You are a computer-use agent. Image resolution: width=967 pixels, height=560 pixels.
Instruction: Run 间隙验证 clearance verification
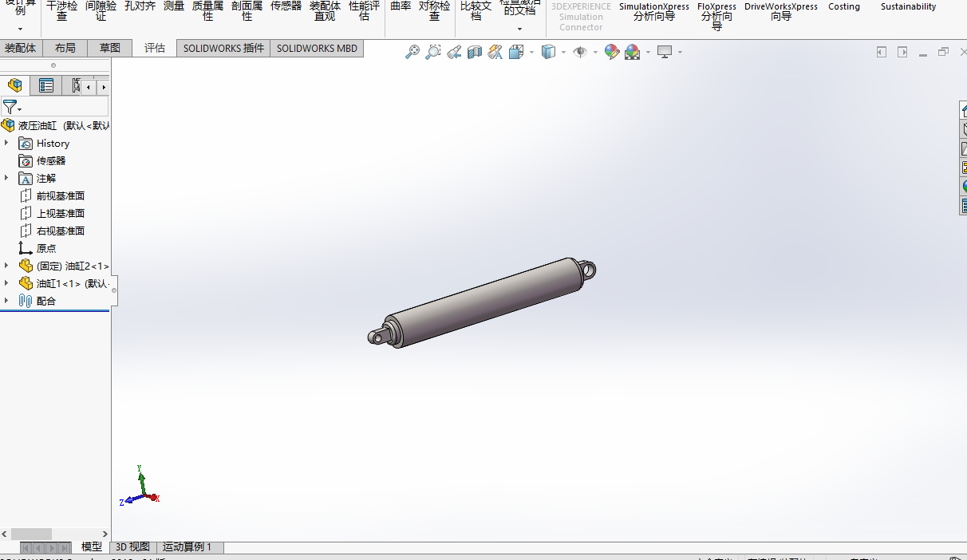pos(101,11)
